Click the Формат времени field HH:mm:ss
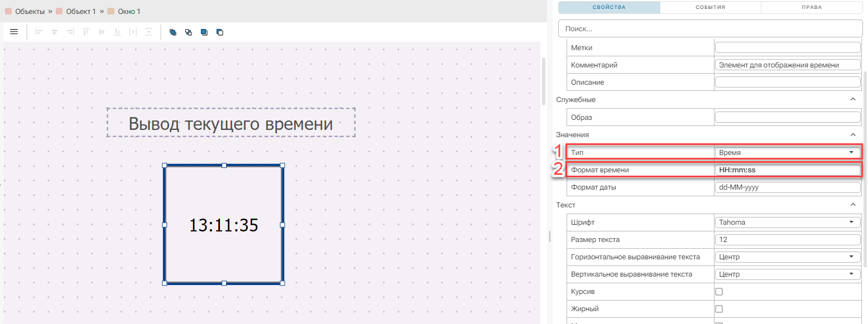Screen dimensions: 868x324 [788, 170]
